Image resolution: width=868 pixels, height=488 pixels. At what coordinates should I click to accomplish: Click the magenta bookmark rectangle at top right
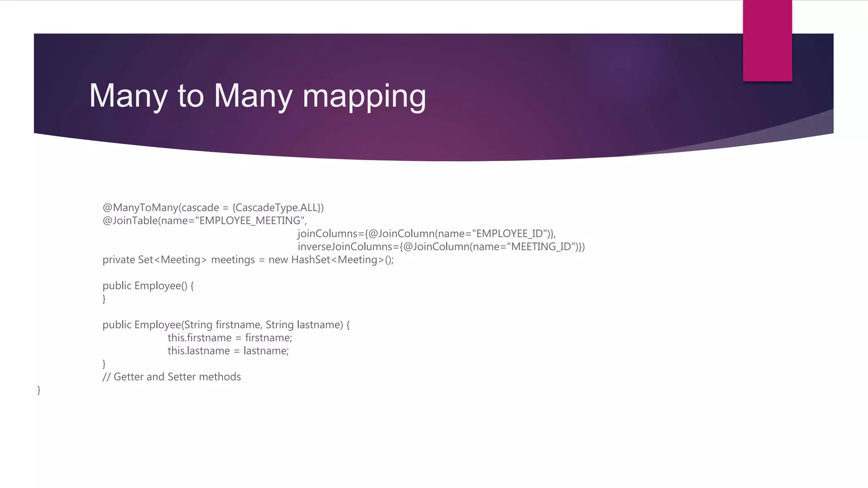767,41
